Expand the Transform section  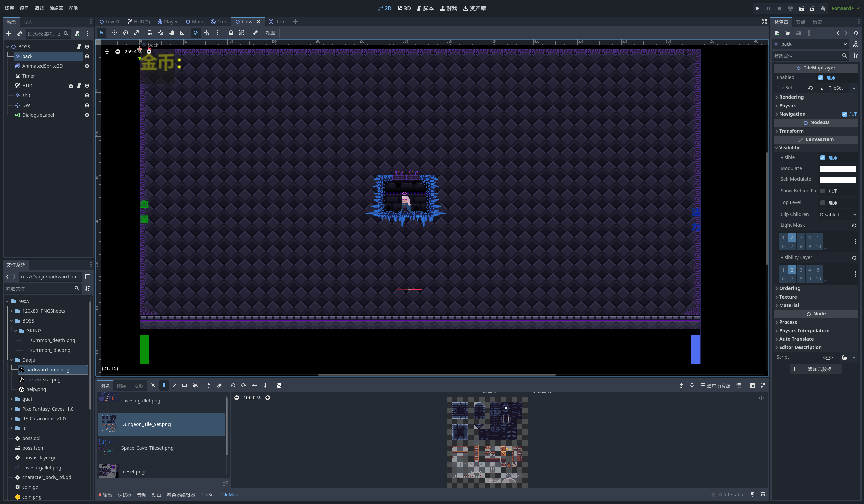pos(791,131)
